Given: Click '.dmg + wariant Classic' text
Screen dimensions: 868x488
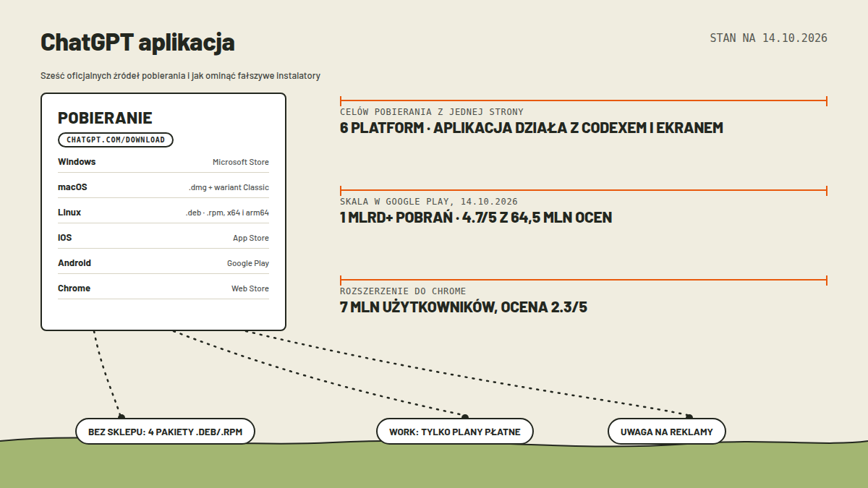Looking at the screenshot, I should coord(229,187).
